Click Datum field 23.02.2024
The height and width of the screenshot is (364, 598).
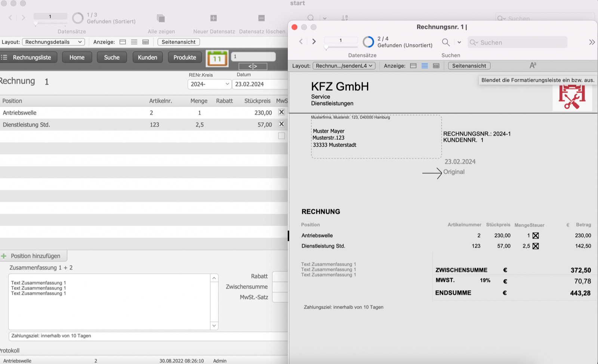[260, 84]
